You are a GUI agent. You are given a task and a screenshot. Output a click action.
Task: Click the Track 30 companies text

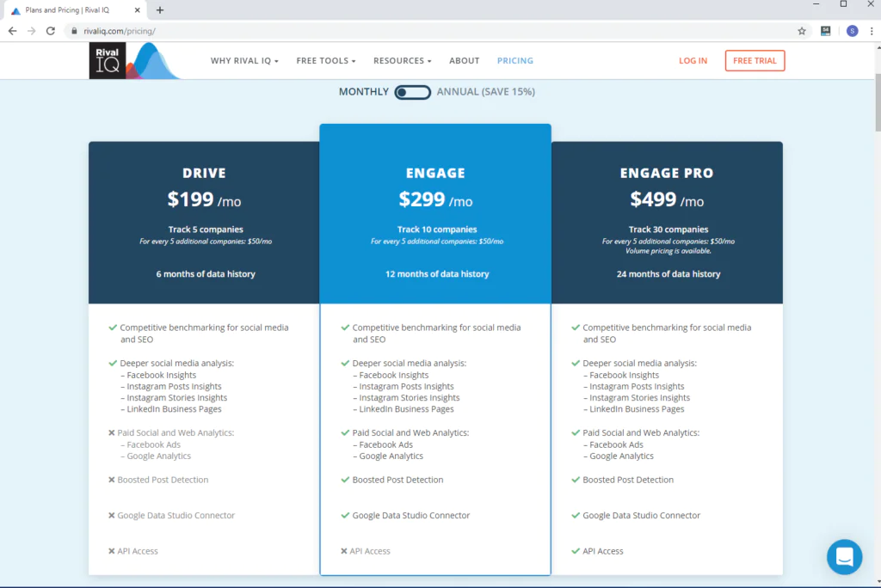pos(668,230)
